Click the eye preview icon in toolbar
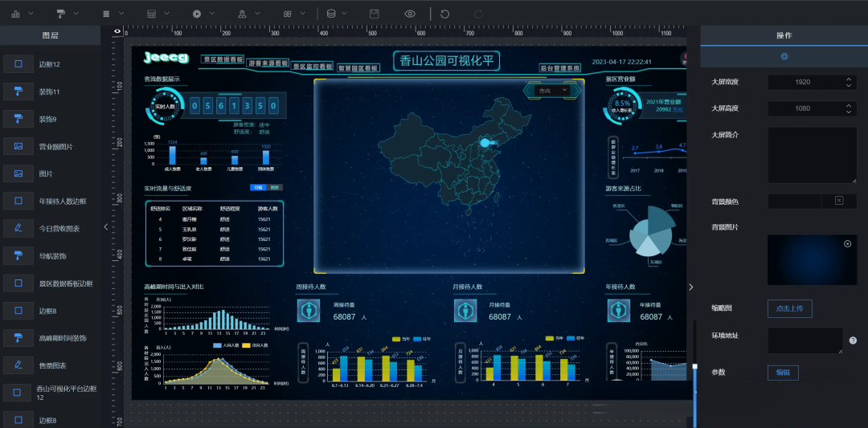This screenshot has height=428, width=868. [410, 14]
